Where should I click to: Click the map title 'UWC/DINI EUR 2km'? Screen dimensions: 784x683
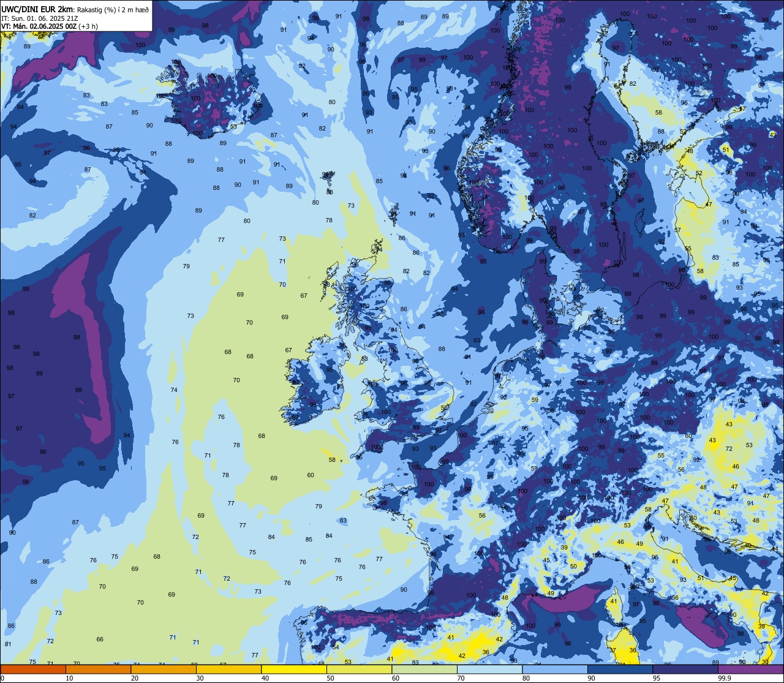tap(37, 9)
